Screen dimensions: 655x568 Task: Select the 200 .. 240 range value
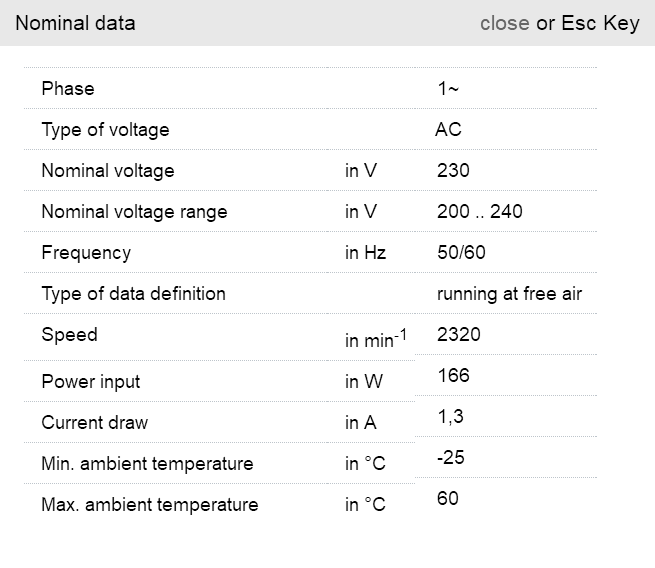coord(480,212)
